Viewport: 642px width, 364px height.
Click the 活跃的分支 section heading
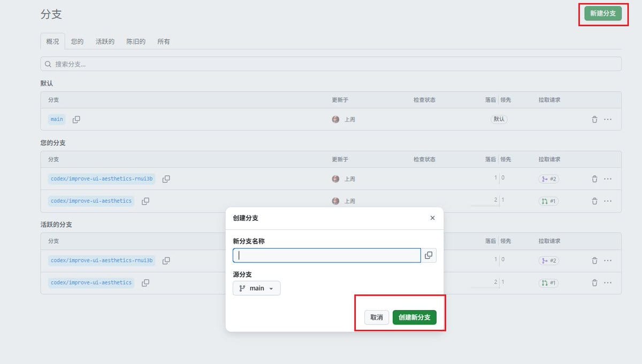(56, 224)
